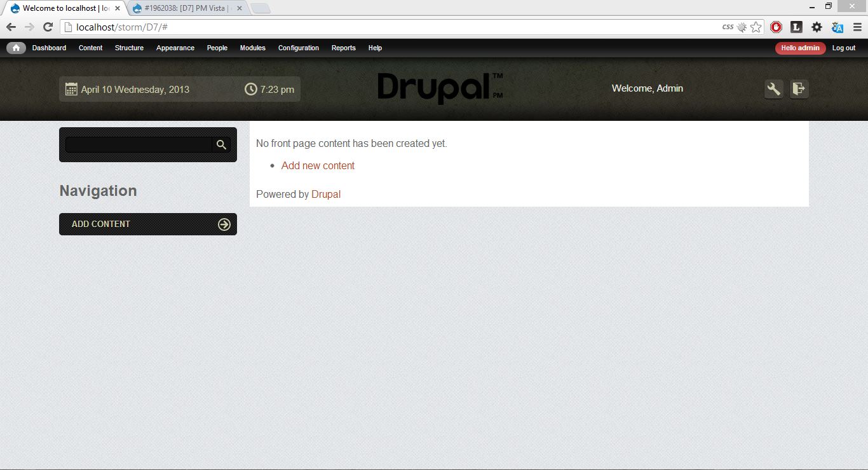The height and width of the screenshot is (470, 868).
Task: Click the Log out link in toolbar
Action: point(844,48)
